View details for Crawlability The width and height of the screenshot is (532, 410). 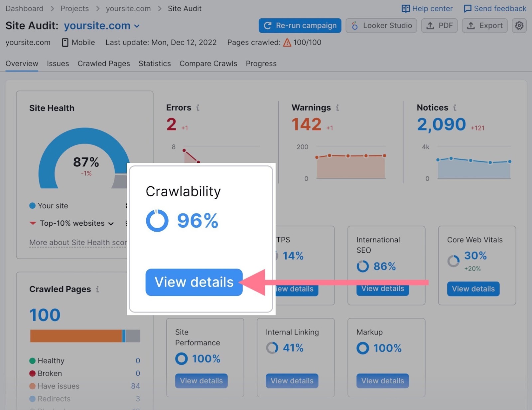(194, 282)
